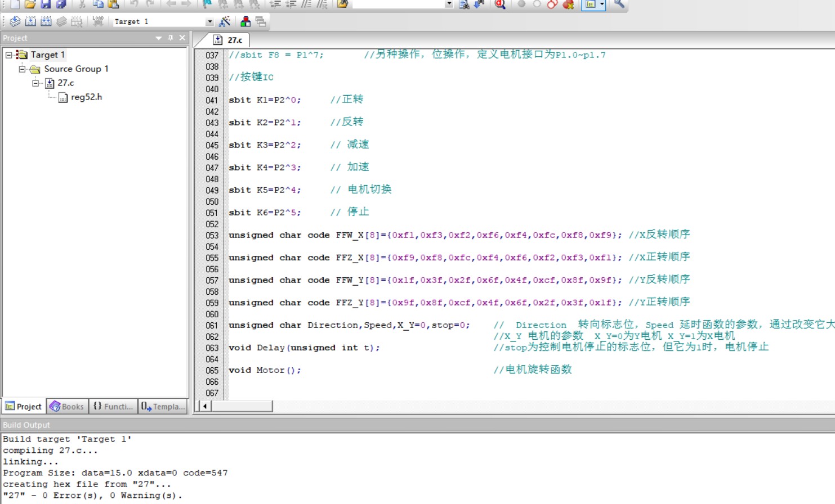Viewport: 835px width, 504px height.
Task: Click the editor's horizontal scroll left arrow
Action: coord(205,406)
